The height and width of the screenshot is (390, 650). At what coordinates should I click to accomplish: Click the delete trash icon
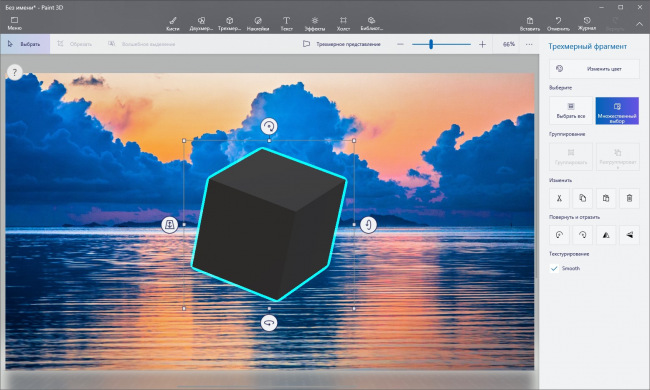[629, 198]
